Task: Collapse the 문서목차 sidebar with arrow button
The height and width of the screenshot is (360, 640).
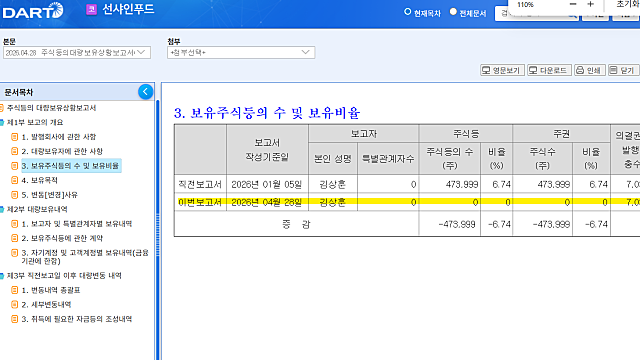Action: coord(145,92)
